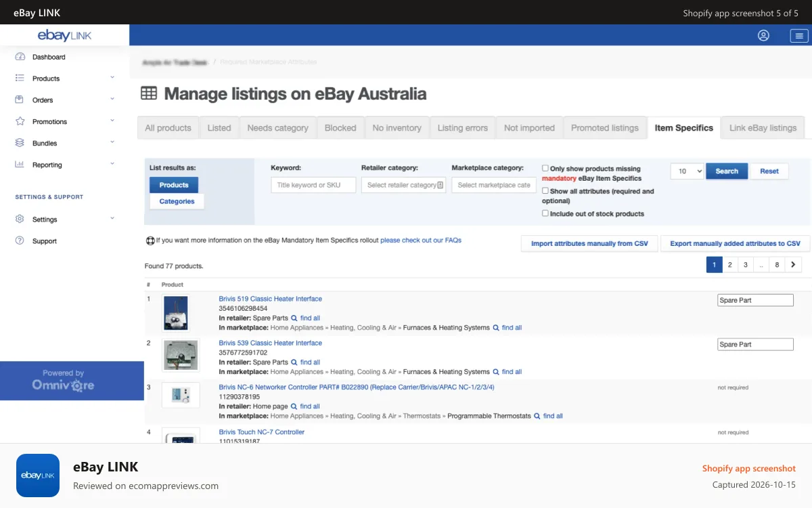Click Spare Part attribute field for Brivis 539
This screenshot has width=812, height=508.
[755, 344]
